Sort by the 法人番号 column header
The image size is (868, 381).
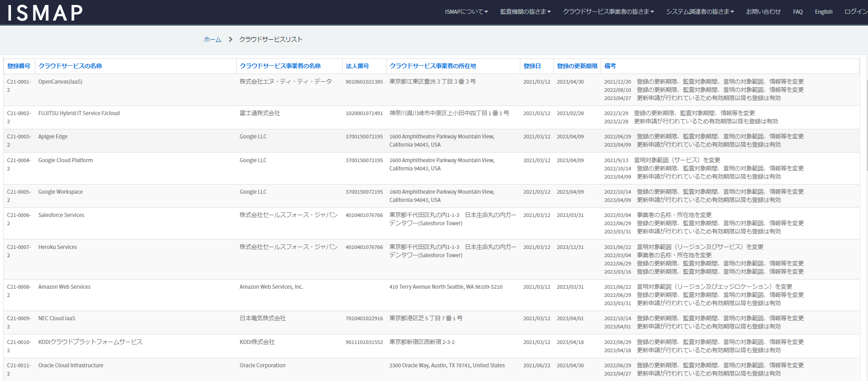[357, 66]
